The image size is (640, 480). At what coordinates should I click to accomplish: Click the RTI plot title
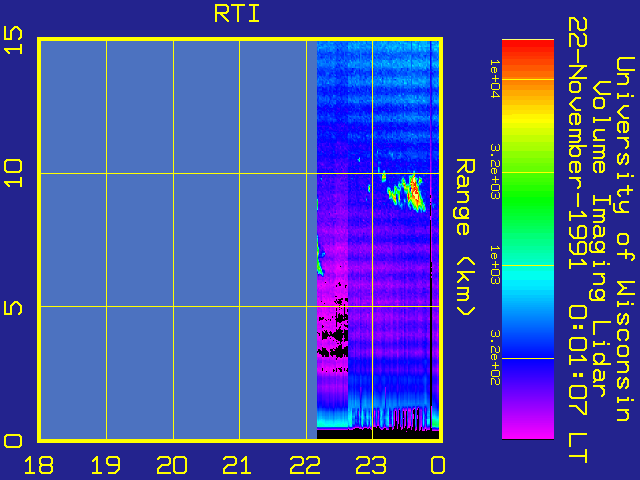coord(237,14)
